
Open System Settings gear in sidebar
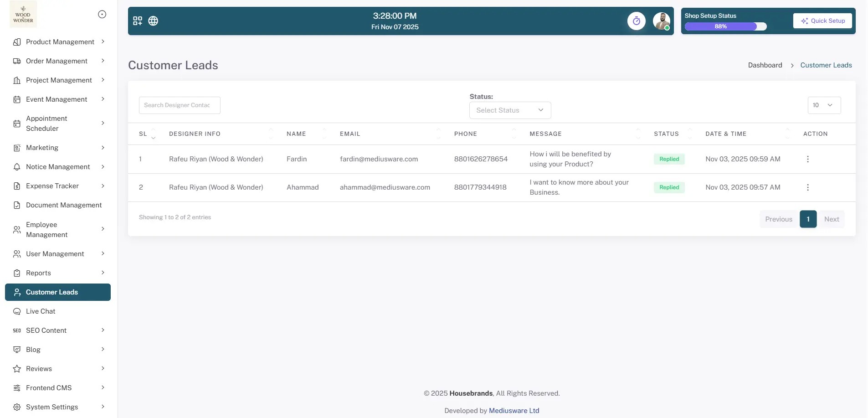[x=17, y=407]
